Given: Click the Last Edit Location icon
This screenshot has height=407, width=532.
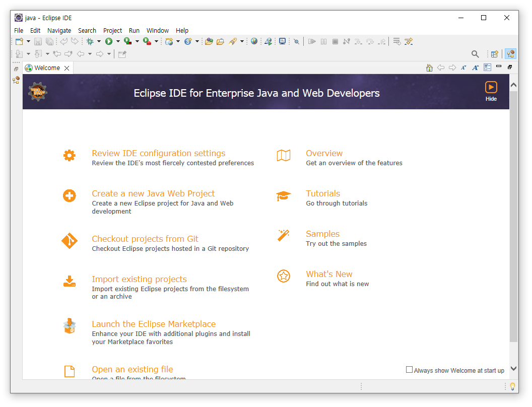Looking at the screenshot, I should pos(57,54).
